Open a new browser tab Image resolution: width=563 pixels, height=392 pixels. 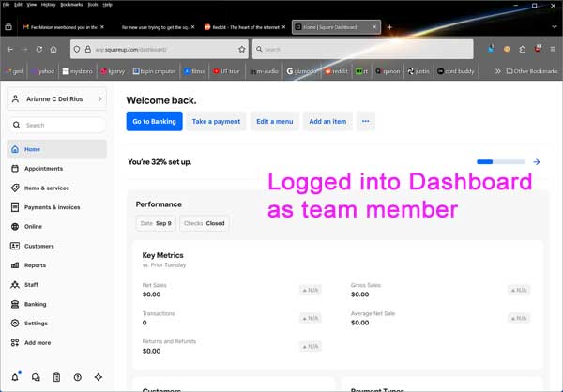[x=389, y=27]
